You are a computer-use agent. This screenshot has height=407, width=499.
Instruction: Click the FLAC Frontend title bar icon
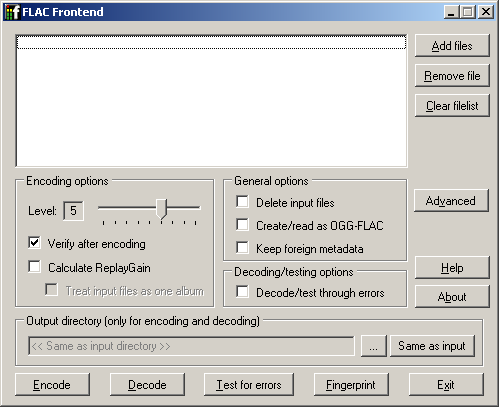13,12
